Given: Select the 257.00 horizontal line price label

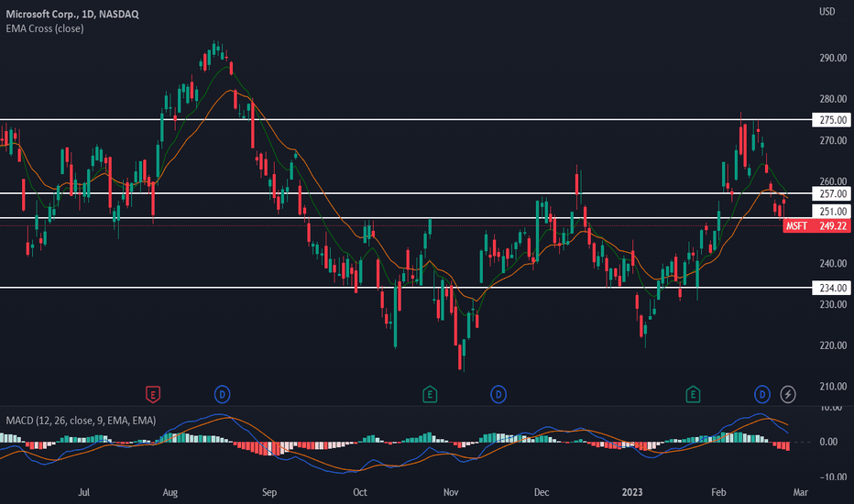Looking at the screenshot, I should 831,193.
